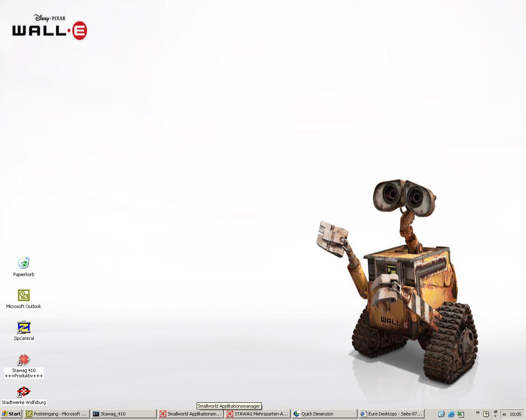Open the Windows Start menu
This screenshot has height=420, width=526.
[11, 414]
